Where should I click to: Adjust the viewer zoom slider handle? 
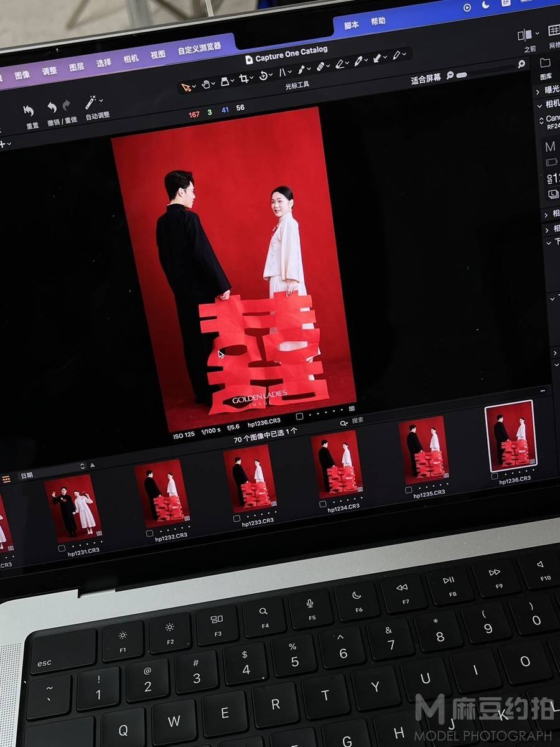pos(462,75)
